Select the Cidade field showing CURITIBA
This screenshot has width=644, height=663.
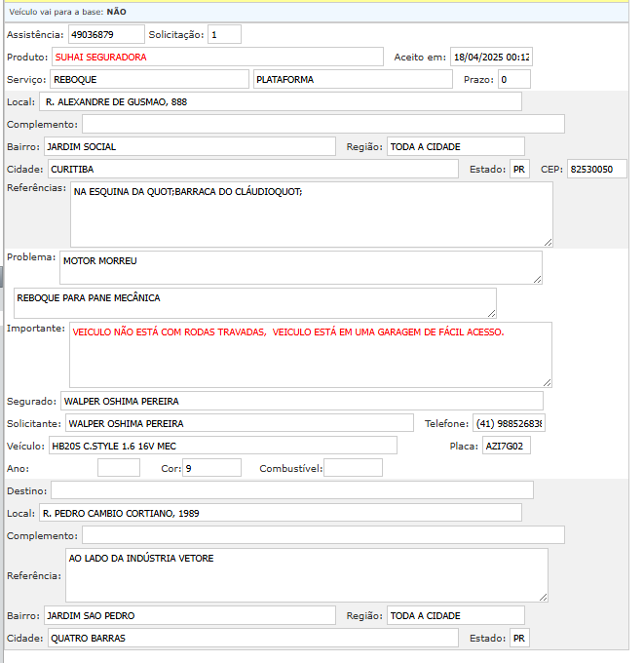point(252,169)
